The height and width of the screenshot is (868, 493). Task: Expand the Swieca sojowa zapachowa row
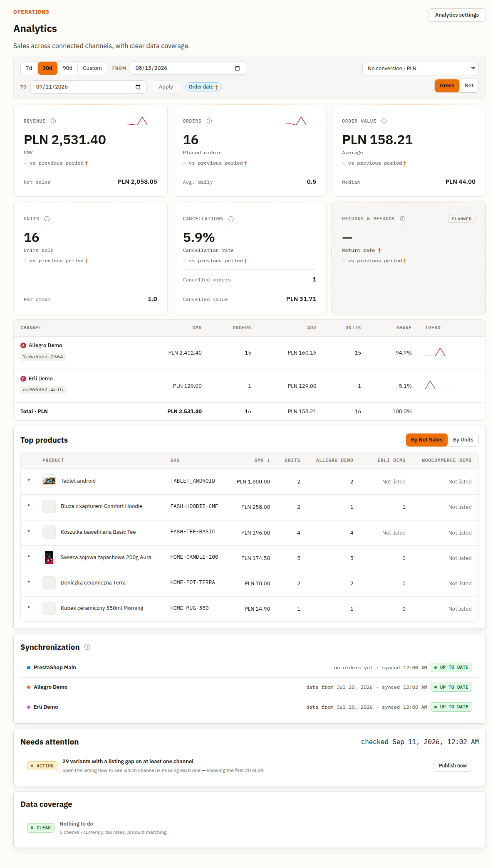pyautogui.click(x=29, y=556)
